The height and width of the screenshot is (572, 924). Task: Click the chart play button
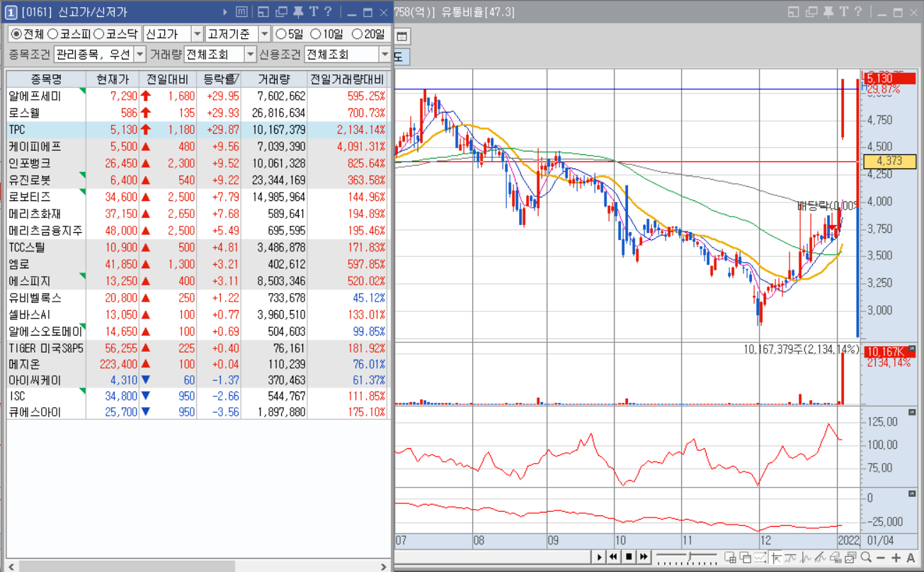[x=600, y=557]
